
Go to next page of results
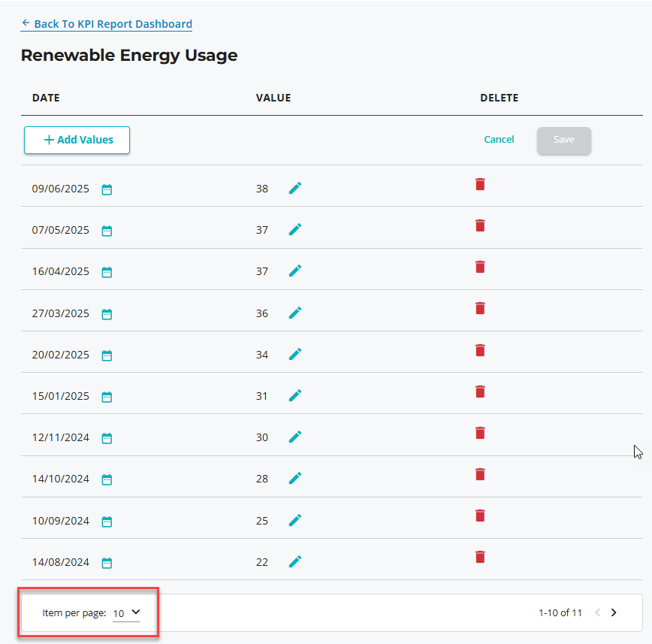tap(614, 612)
